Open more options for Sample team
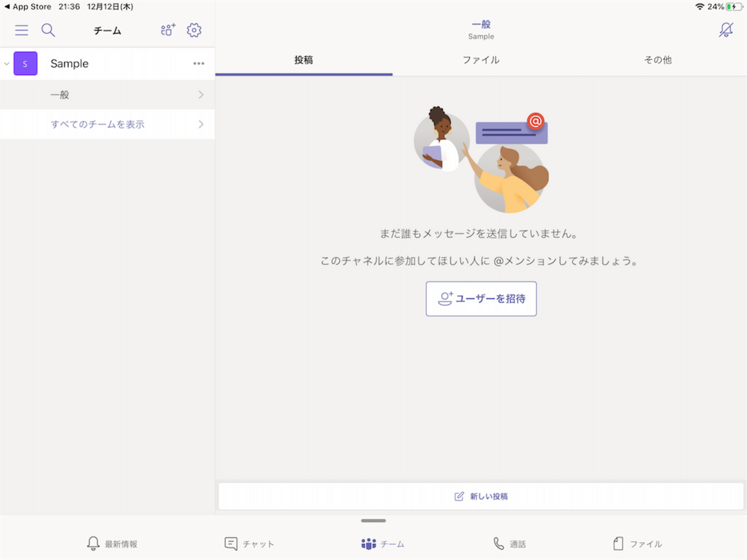Image resolution: width=747 pixels, height=560 pixels. (199, 64)
